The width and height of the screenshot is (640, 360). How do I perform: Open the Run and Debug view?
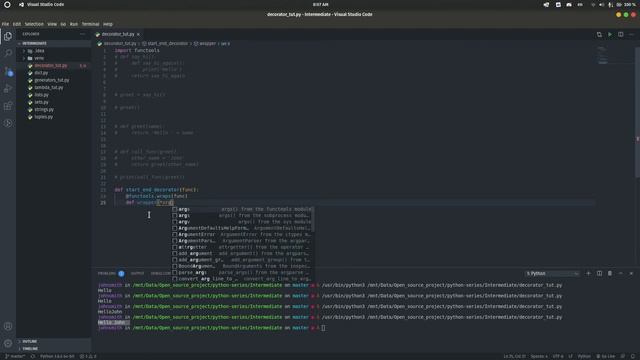[x=8, y=89]
